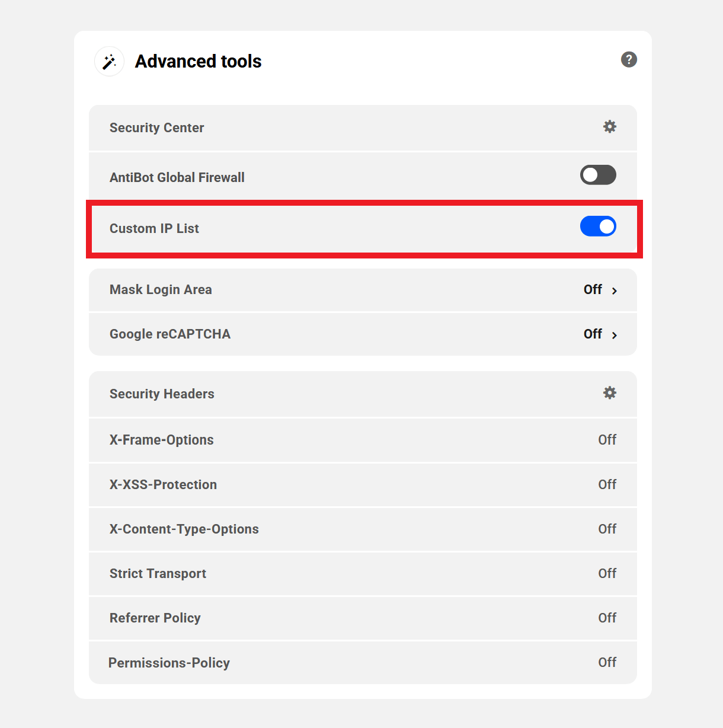723x728 pixels.
Task: Expand Mask Login Area chevron arrow
Action: click(x=615, y=290)
